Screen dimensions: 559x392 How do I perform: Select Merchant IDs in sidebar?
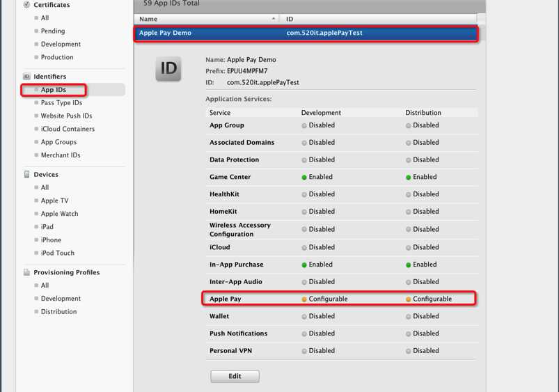click(x=61, y=155)
